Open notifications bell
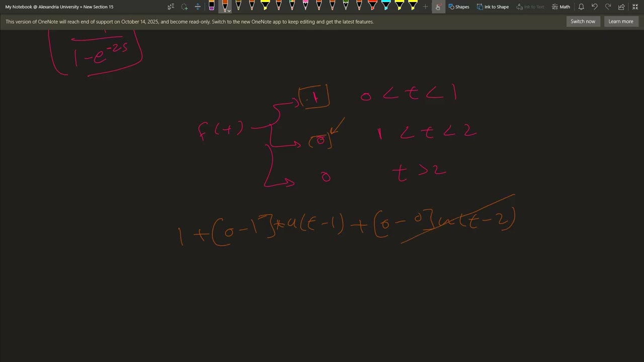 [581, 7]
